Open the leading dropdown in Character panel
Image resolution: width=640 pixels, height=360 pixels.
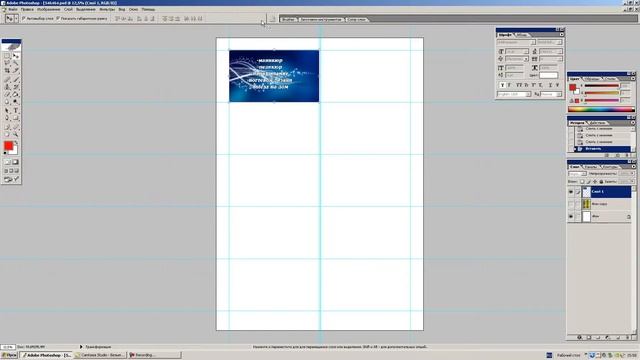coord(560,51)
